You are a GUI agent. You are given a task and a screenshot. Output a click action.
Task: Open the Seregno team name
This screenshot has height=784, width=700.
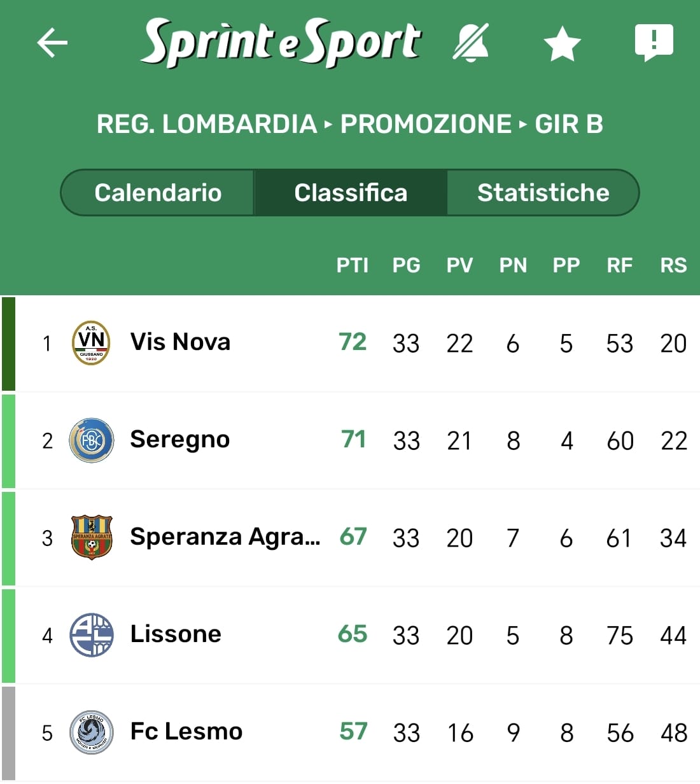pos(179,440)
